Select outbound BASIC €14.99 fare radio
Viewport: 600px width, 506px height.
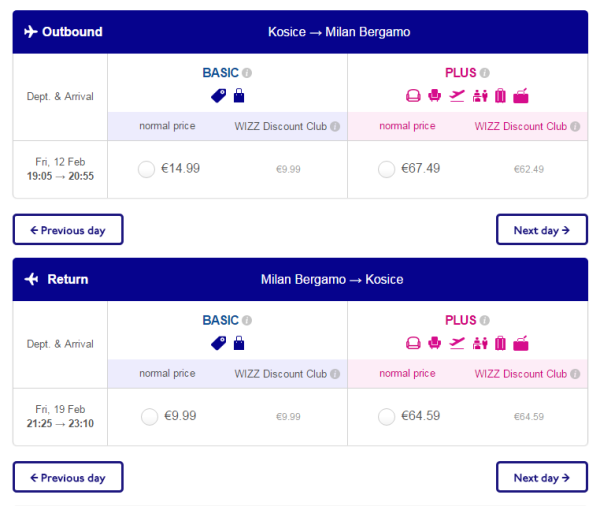pos(146,169)
